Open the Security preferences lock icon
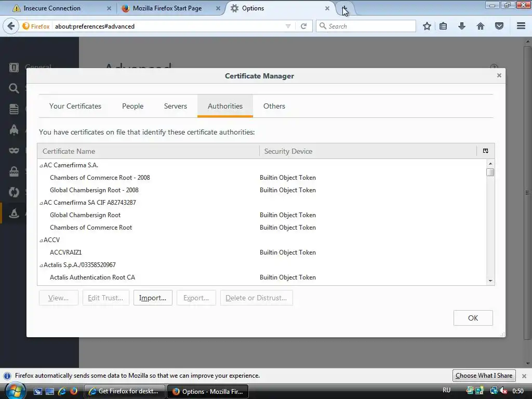 click(14, 171)
